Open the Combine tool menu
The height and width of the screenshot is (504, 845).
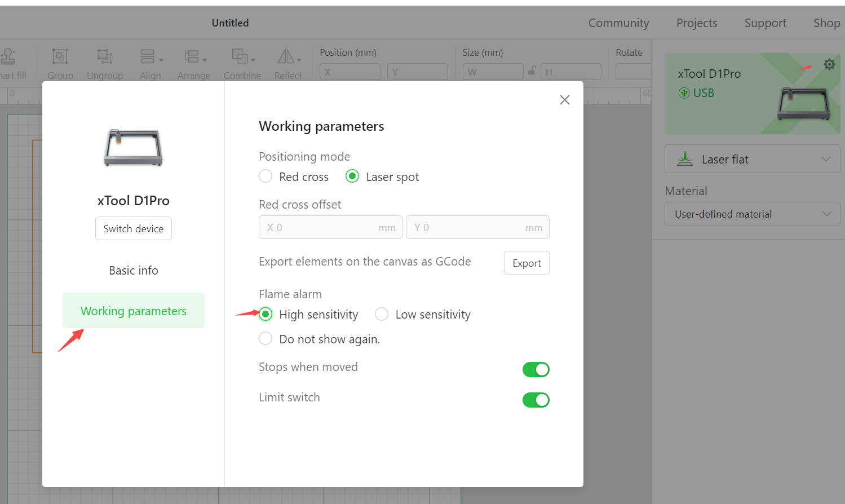(243, 56)
